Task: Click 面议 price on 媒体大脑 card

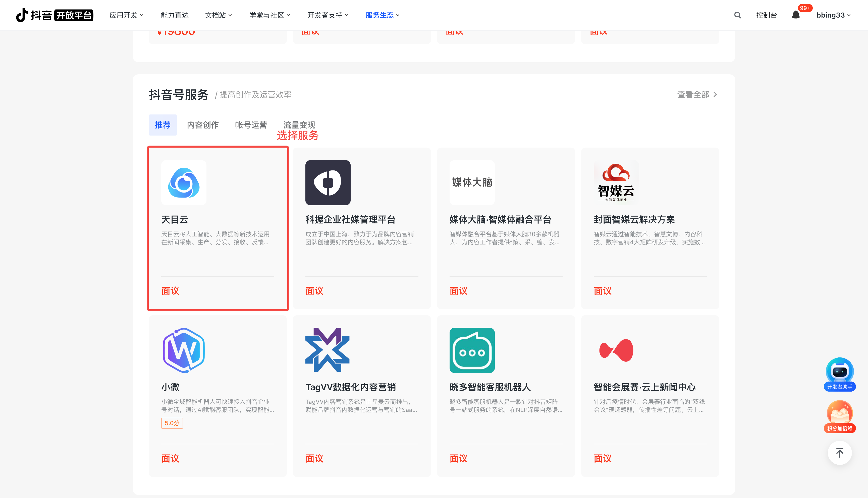Action: coord(458,291)
